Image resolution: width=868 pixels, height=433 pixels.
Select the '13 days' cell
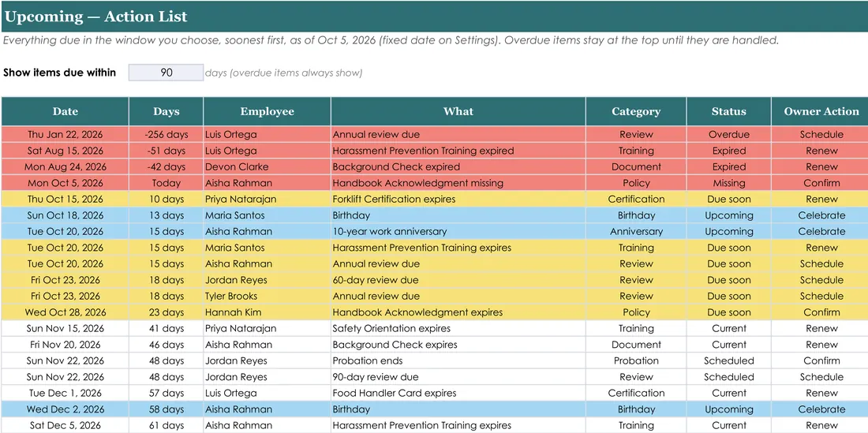(x=166, y=215)
